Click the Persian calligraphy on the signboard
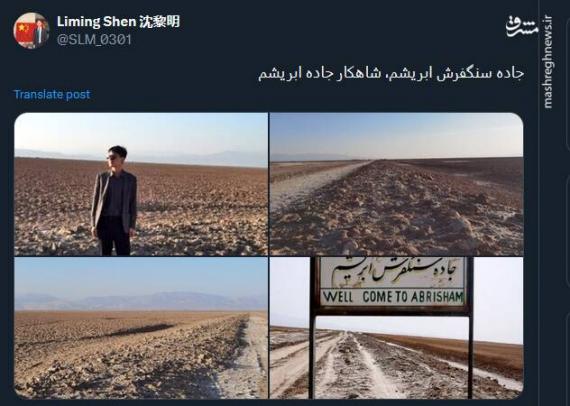This screenshot has height=406, width=570. click(393, 273)
